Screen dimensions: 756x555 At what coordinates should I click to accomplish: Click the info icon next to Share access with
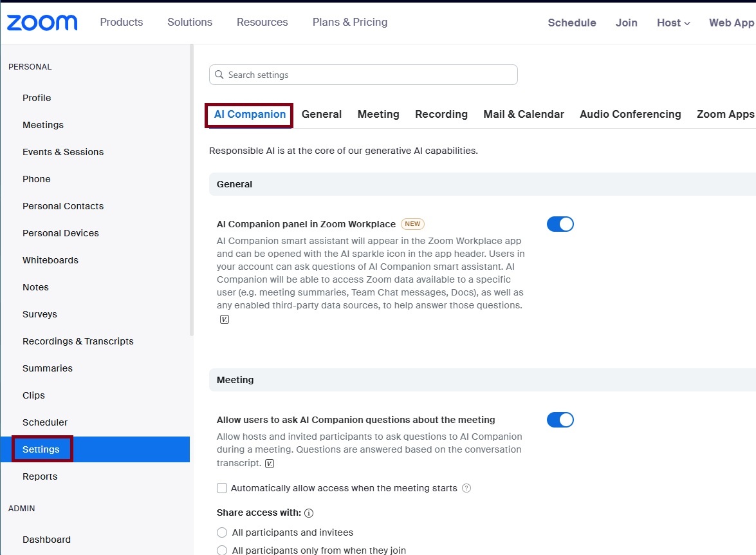(x=308, y=513)
